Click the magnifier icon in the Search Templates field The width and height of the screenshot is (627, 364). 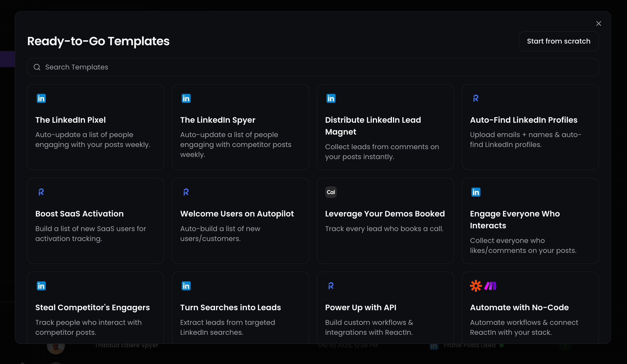(x=37, y=67)
